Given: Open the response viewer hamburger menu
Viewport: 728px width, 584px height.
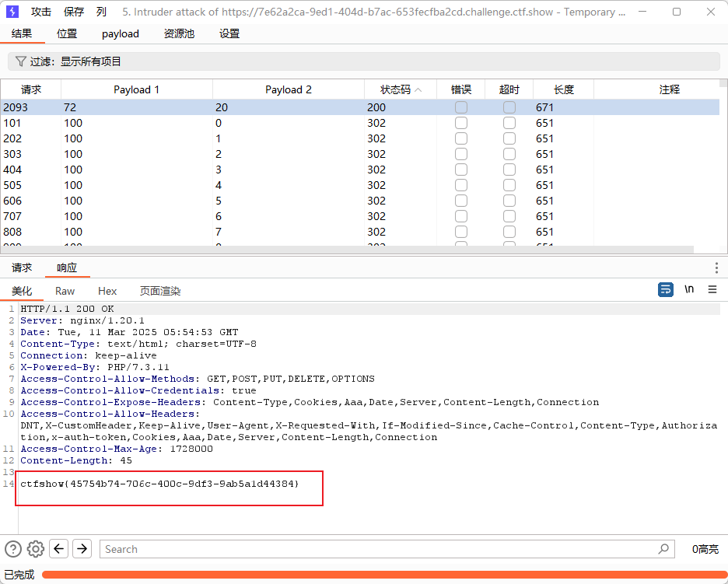Looking at the screenshot, I should [x=712, y=290].
